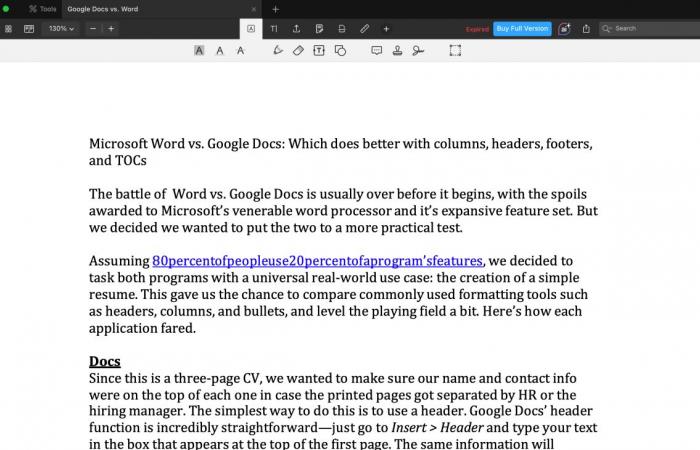Select the area selection marquee tool
Viewport: 700px width, 450px height.
click(x=455, y=50)
